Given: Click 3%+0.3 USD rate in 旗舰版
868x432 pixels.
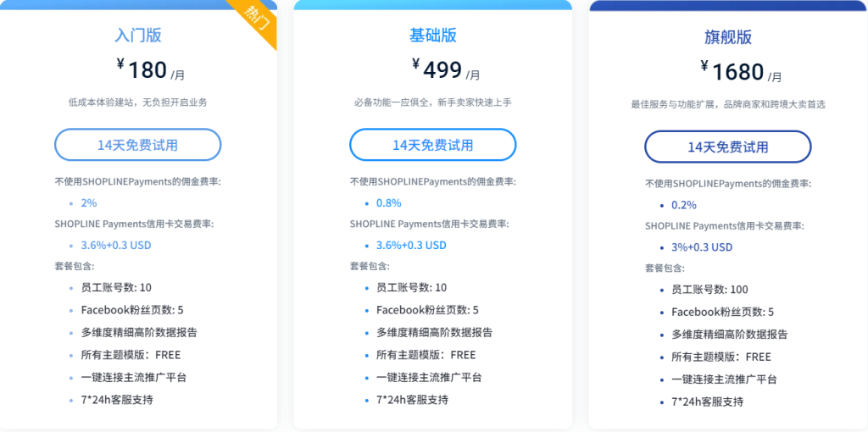Looking at the screenshot, I should (x=702, y=247).
